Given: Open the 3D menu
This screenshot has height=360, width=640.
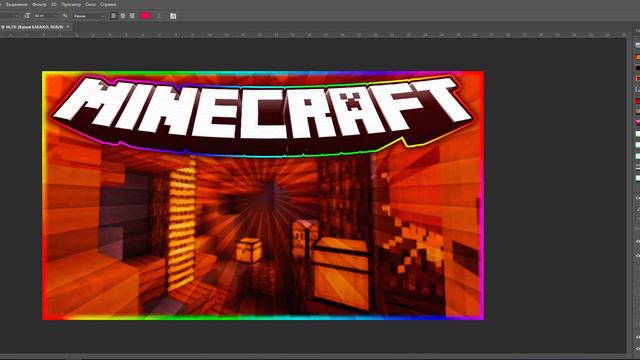Looking at the screenshot, I should (x=54, y=4).
